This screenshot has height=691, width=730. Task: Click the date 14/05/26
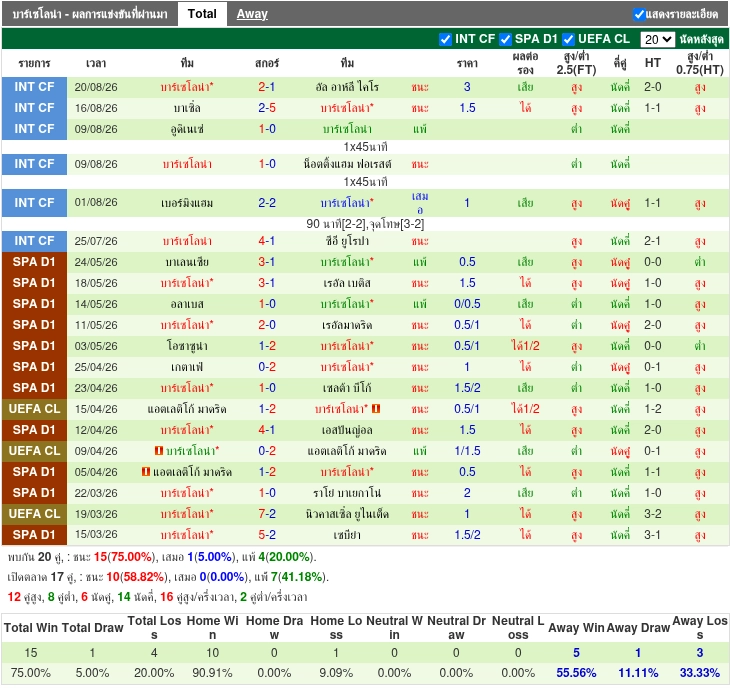click(96, 304)
